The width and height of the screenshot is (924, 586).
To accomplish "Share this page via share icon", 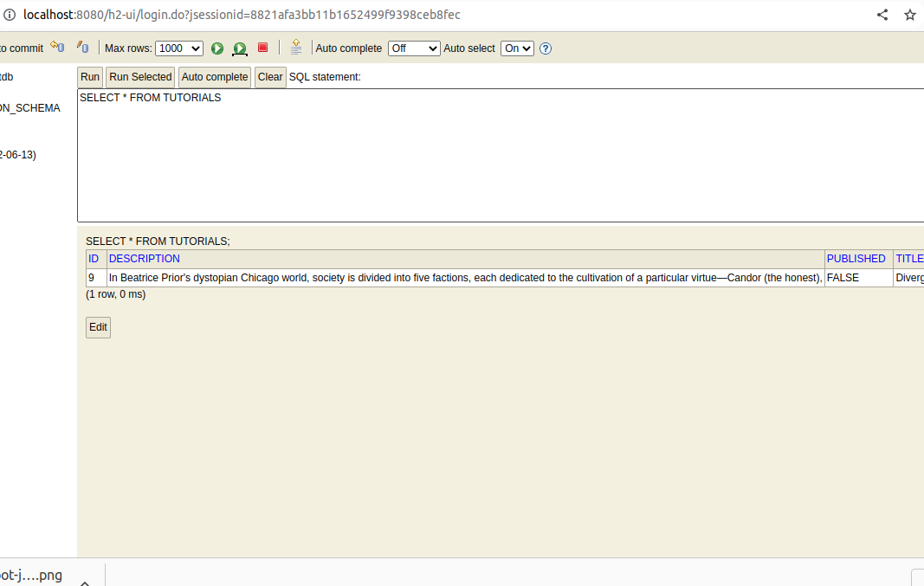I will coord(882,15).
